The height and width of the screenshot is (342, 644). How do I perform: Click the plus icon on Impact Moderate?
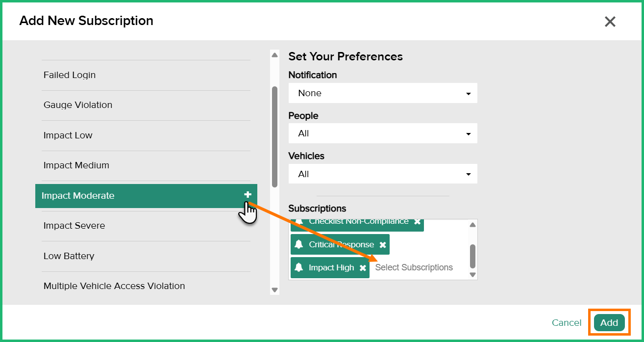[248, 195]
